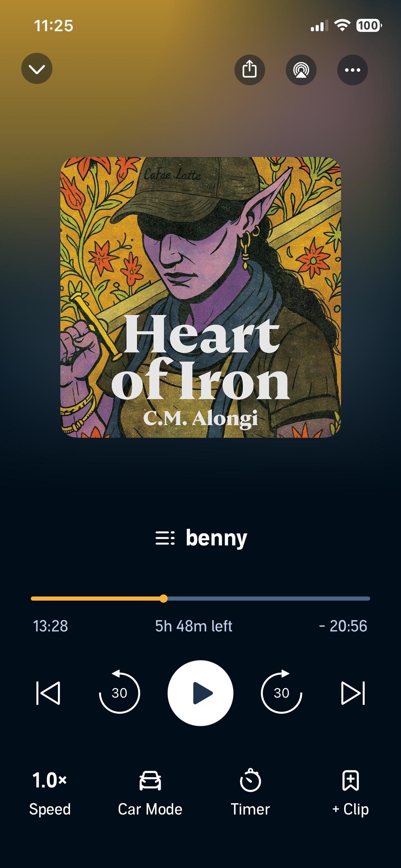Open the three-dots more options menu
The width and height of the screenshot is (401, 868).
(x=352, y=70)
